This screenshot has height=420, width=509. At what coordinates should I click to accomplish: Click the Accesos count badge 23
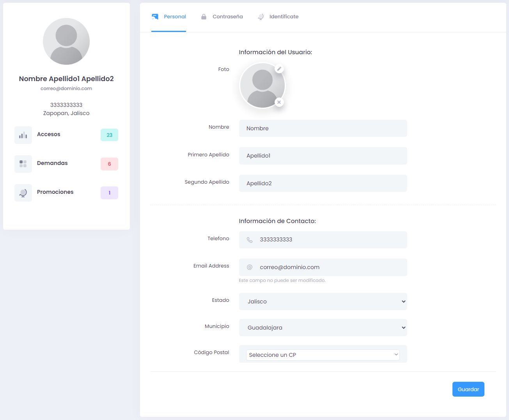pos(109,135)
